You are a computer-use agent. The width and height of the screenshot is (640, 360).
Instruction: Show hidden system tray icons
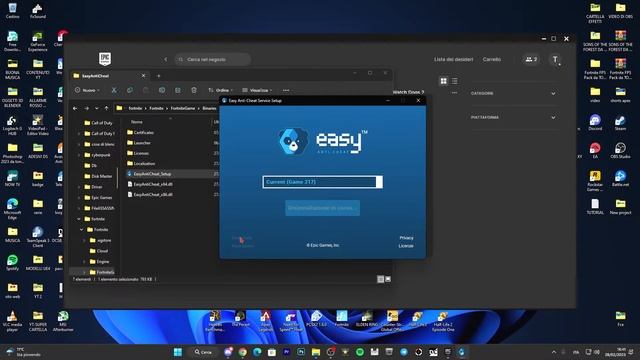coord(554,352)
